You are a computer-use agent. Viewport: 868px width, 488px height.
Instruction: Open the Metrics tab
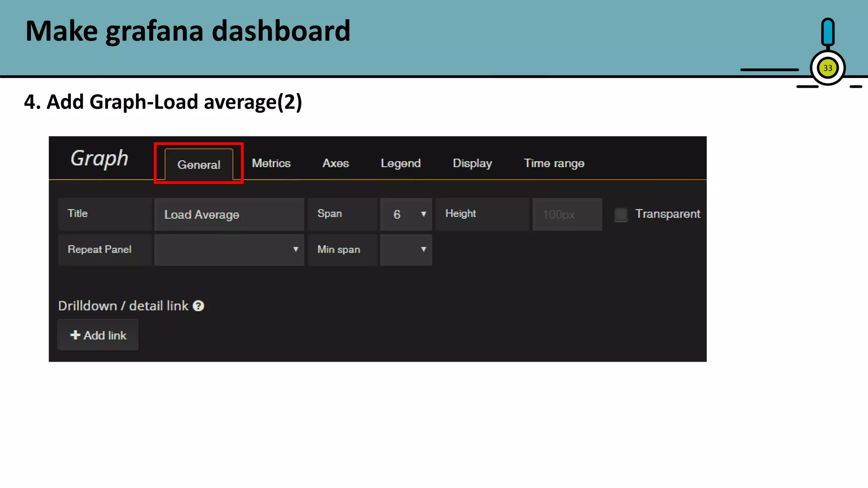(271, 164)
